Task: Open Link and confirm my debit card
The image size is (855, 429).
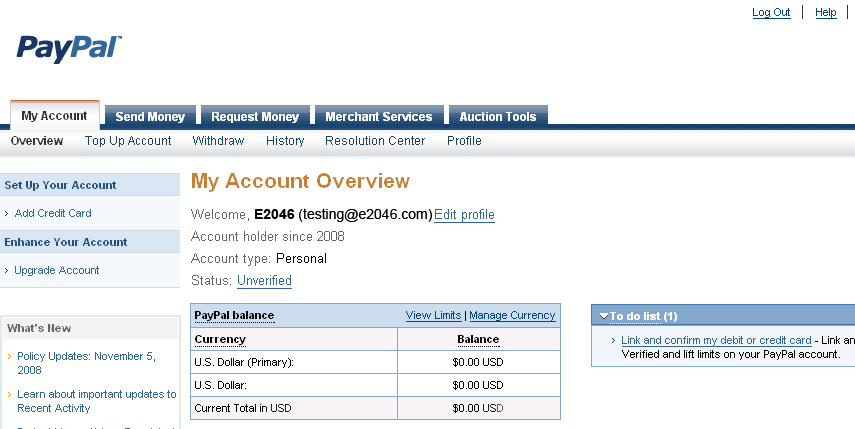Action: [x=716, y=341]
